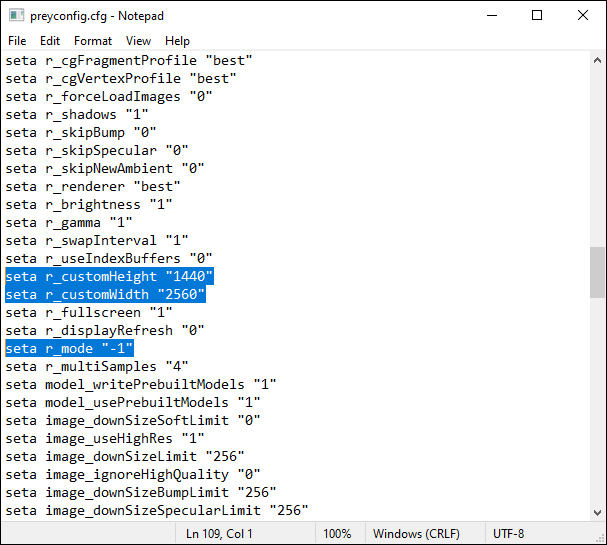
Task: Click status bar entry Ln 109, Col 1
Action: coord(219,534)
